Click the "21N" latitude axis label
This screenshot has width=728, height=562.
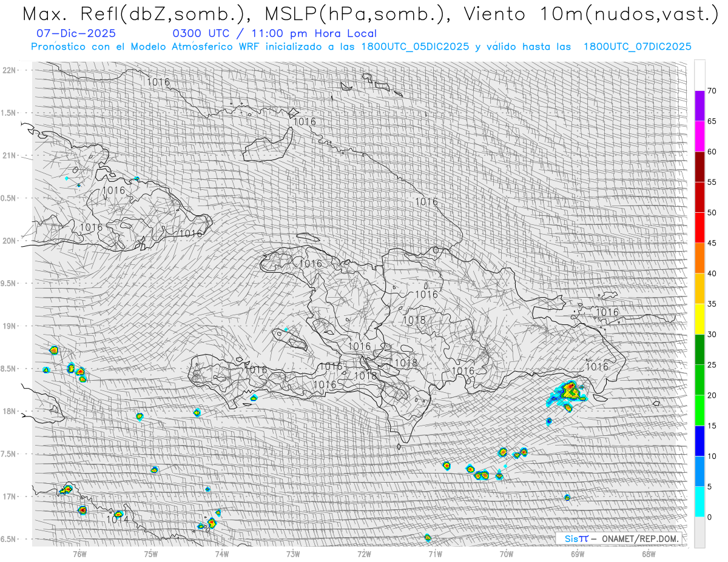pyautogui.click(x=10, y=156)
